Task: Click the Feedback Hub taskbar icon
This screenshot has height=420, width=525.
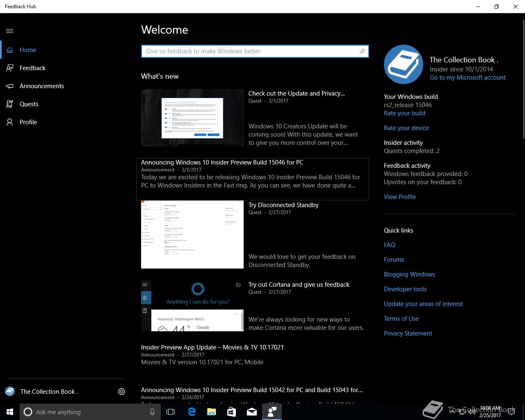Action: [272, 412]
